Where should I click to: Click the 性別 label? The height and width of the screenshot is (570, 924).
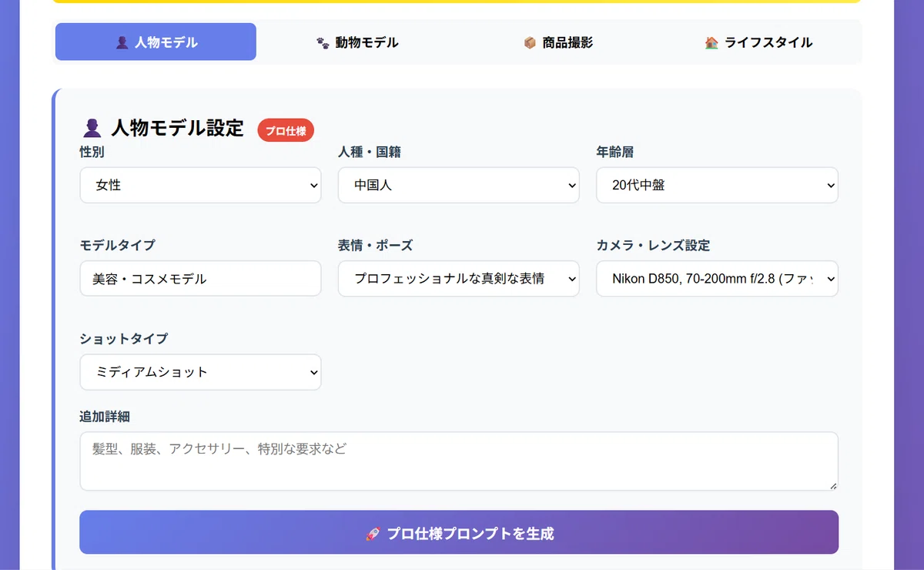(x=92, y=153)
